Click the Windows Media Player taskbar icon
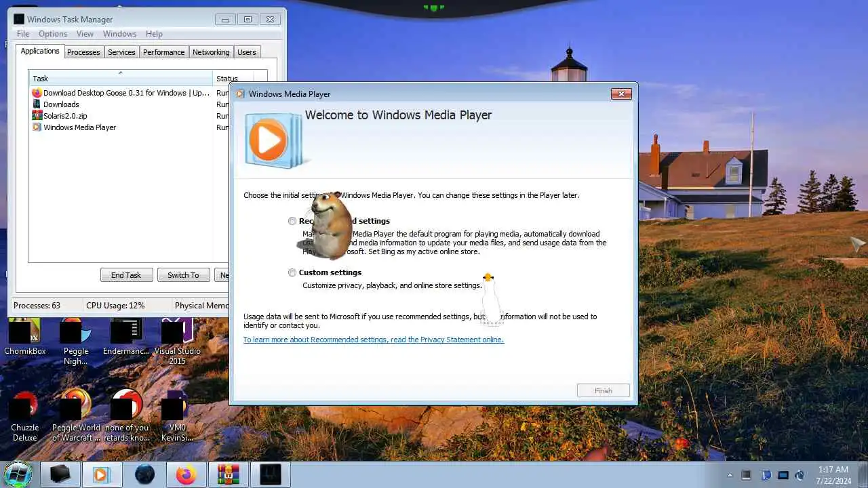 [x=102, y=475]
